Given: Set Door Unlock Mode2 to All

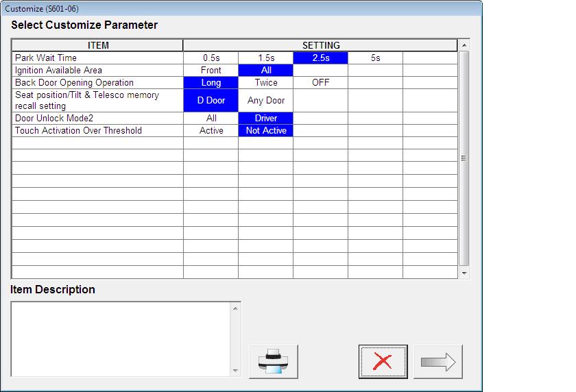Looking at the screenshot, I should [211, 118].
